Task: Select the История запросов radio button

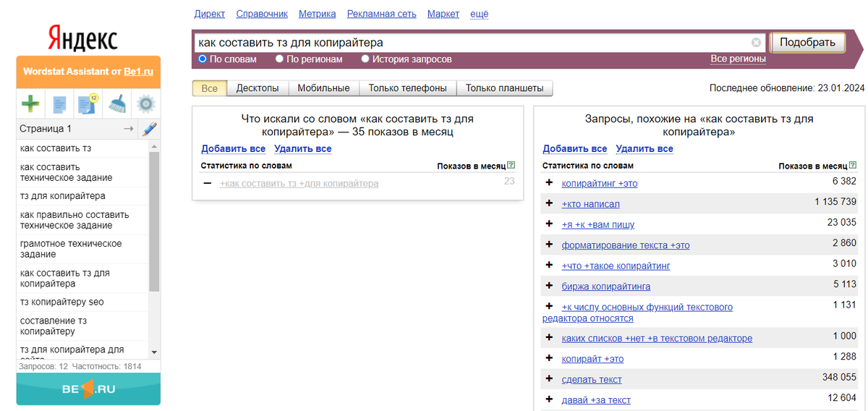Action: point(365,59)
